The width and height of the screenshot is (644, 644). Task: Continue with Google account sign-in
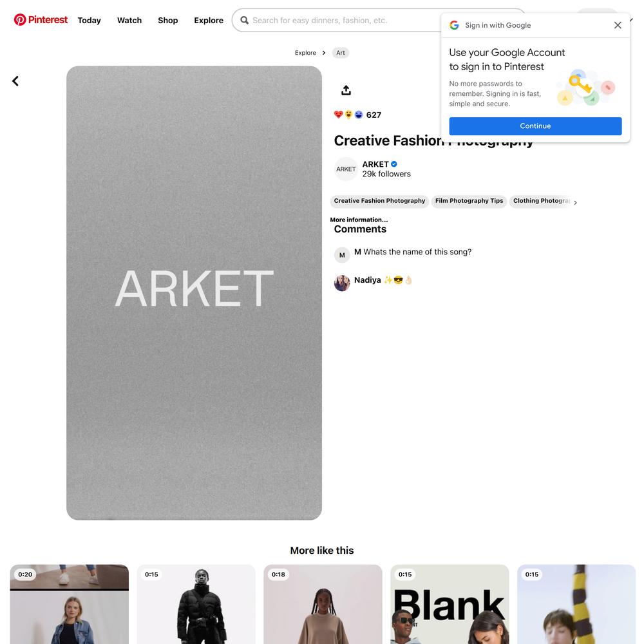click(535, 126)
